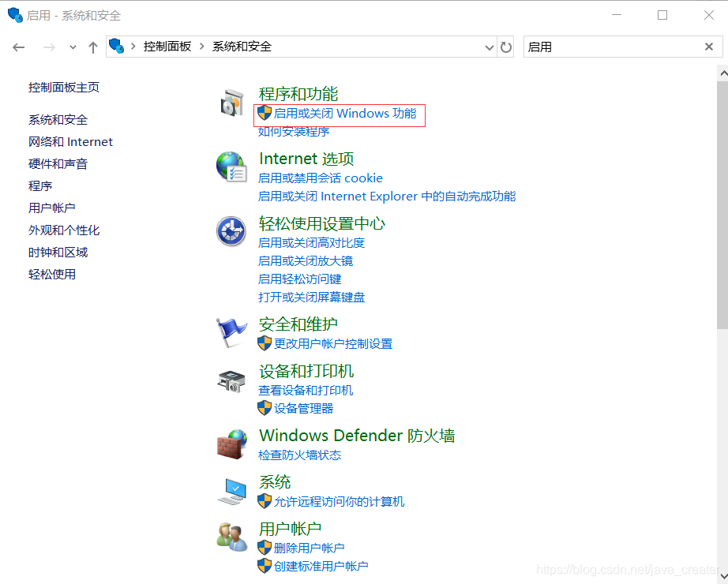The image size is (728, 584).
Task: Go back with the left arrow button
Action: pos(19,47)
